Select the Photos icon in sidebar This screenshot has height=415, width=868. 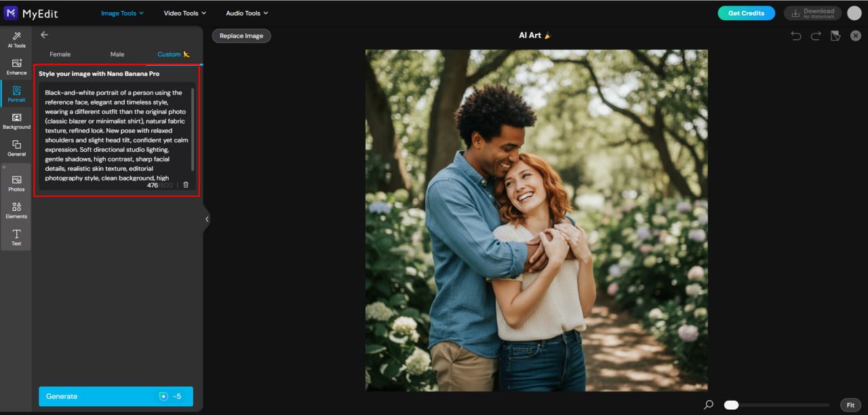click(x=16, y=184)
